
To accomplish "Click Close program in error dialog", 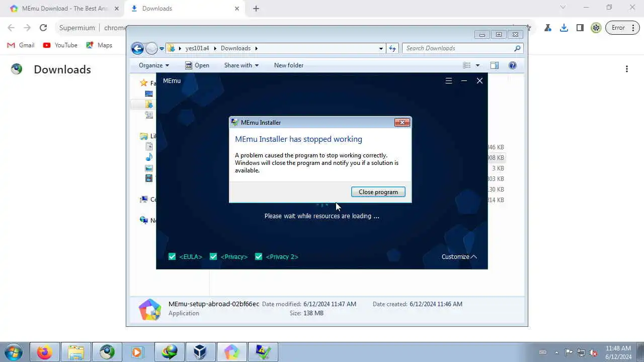I will coord(378,192).
